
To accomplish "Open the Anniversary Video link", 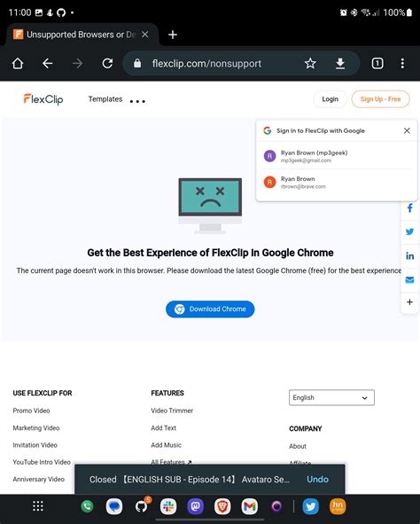I will 38,479.
